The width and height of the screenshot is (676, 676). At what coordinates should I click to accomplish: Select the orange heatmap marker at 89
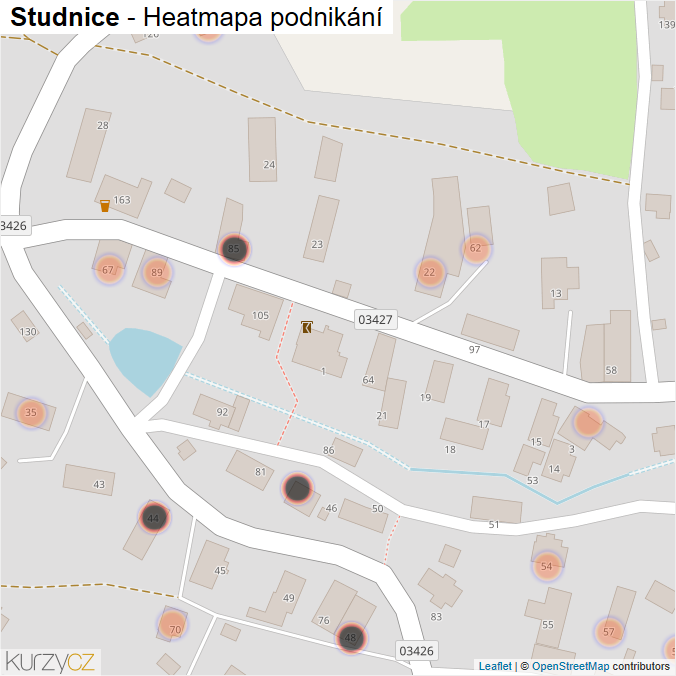(157, 272)
